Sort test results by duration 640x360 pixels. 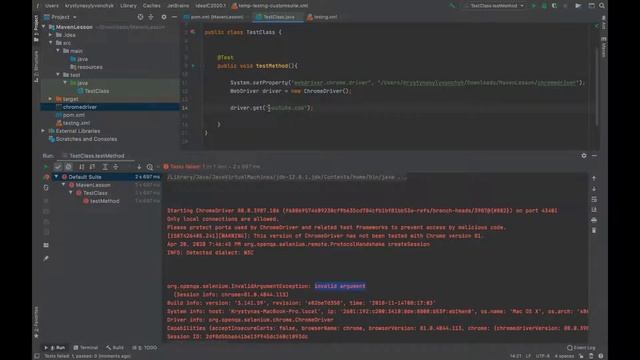92,167
